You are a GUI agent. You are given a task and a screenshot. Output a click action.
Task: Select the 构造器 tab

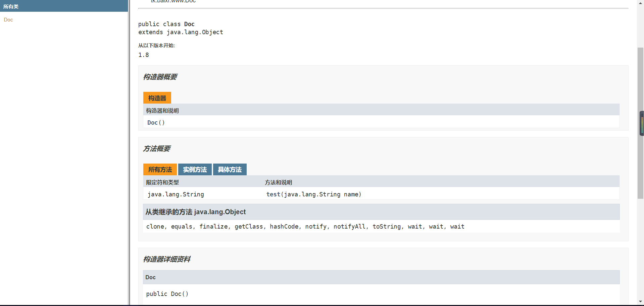pos(157,98)
